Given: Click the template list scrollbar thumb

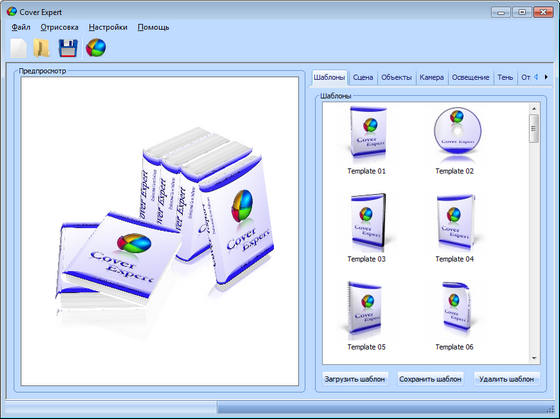Looking at the screenshot, I should [534, 129].
